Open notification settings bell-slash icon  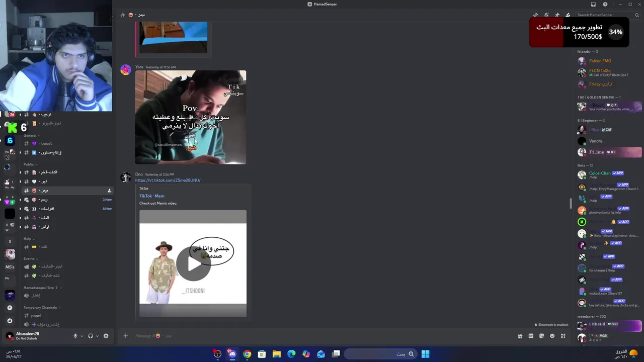(546, 15)
